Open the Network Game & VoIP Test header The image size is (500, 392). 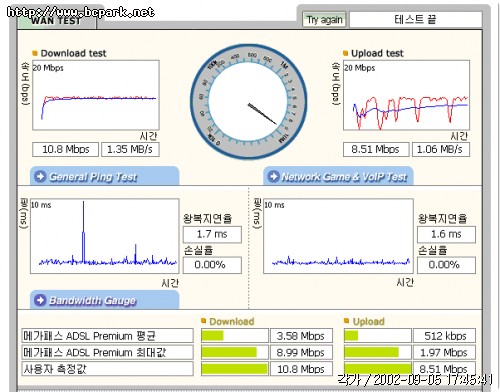[339, 176]
